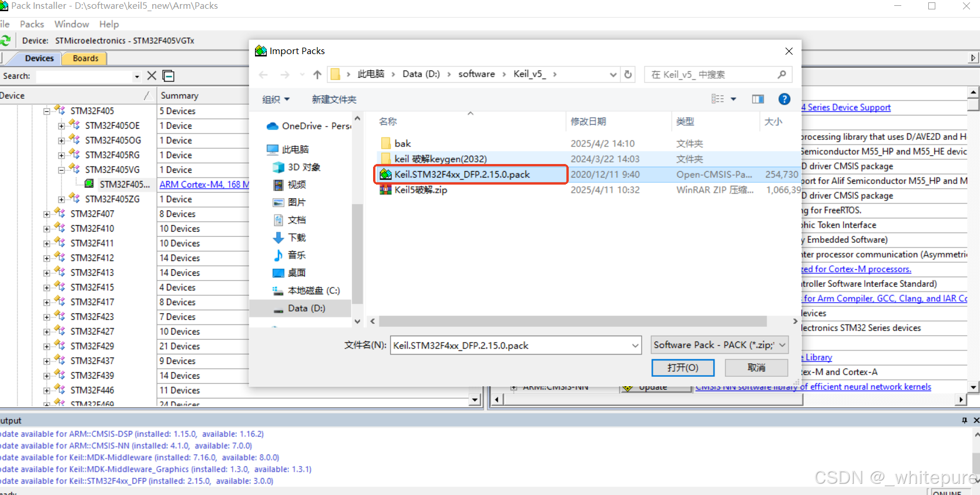Select keil 破解keygen(2032) folder
The height and width of the screenshot is (495, 980).
pyautogui.click(x=440, y=159)
